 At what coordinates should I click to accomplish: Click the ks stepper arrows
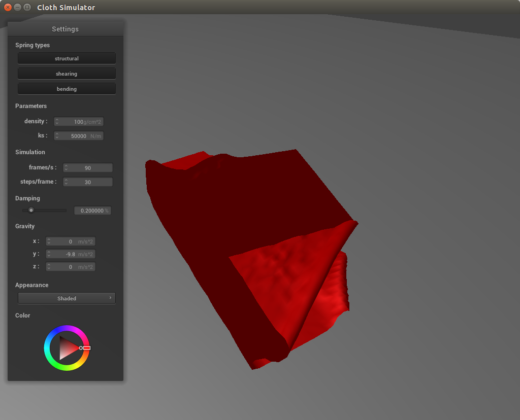pyautogui.click(x=57, y=136)
